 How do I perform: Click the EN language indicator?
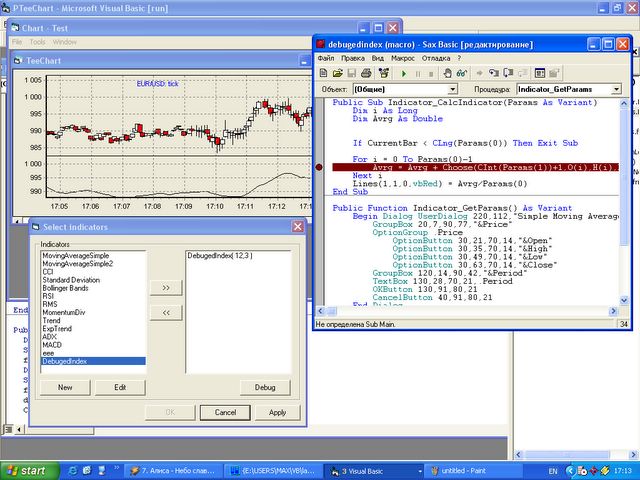[553, 471]
